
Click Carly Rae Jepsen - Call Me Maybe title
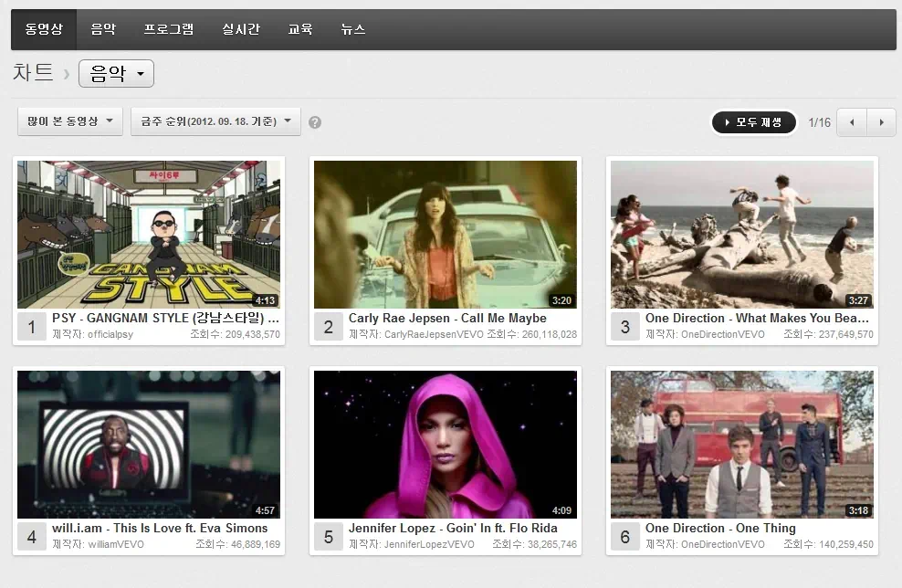pos(447,319)
